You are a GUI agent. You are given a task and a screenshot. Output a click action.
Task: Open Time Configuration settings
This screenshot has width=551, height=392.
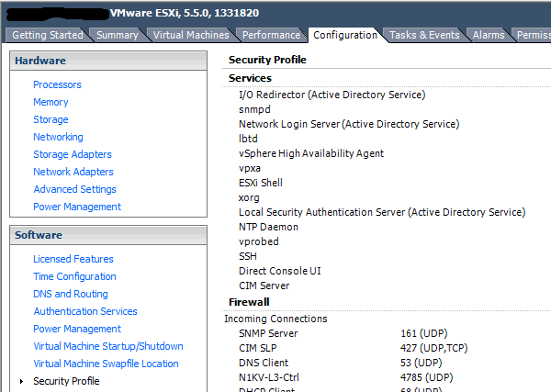74,276
